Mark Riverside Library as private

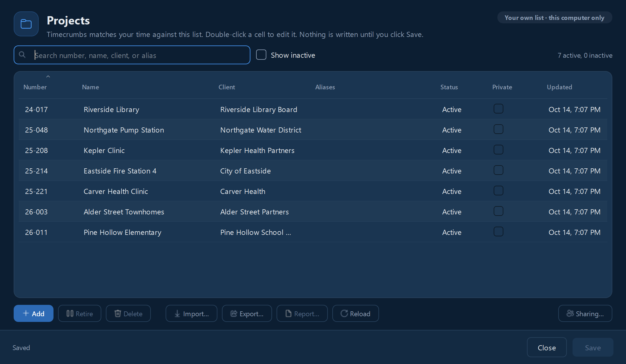pyautogui.click(x=498, y=109)
